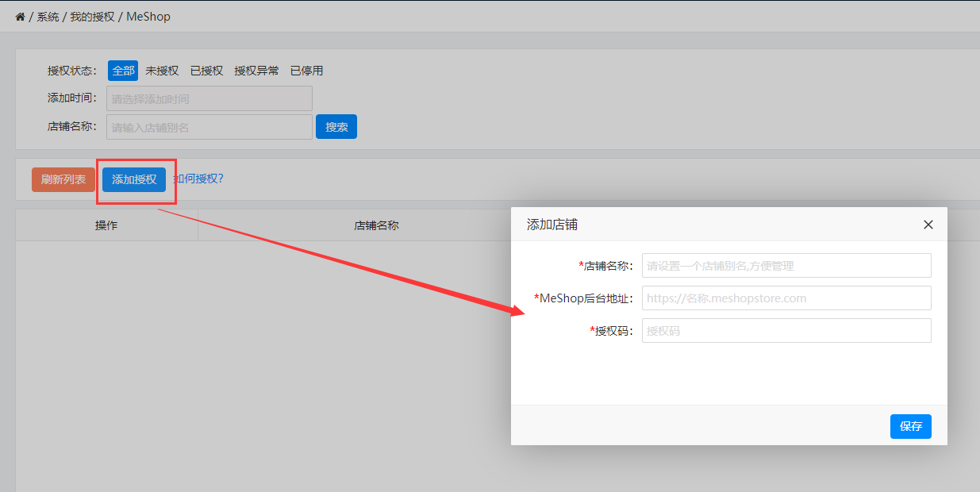Close the 添加店铺 dialog
The height and width of the screenshot is (492, 980).
click(x=928, y=225)
